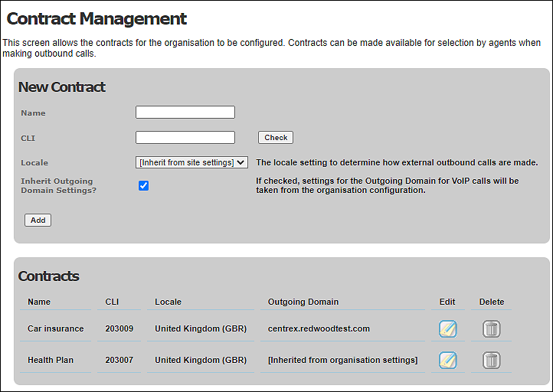Image resolution: width=553 pixels, height=392 pixels.
Task: Click the Check button beside CLI
Action: [276, 138]
